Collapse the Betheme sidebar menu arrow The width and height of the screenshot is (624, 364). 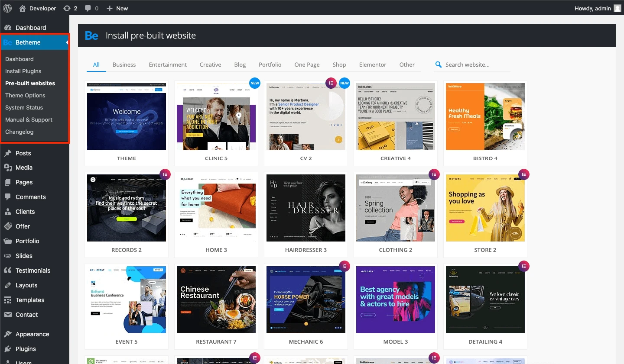pos(67,42)
